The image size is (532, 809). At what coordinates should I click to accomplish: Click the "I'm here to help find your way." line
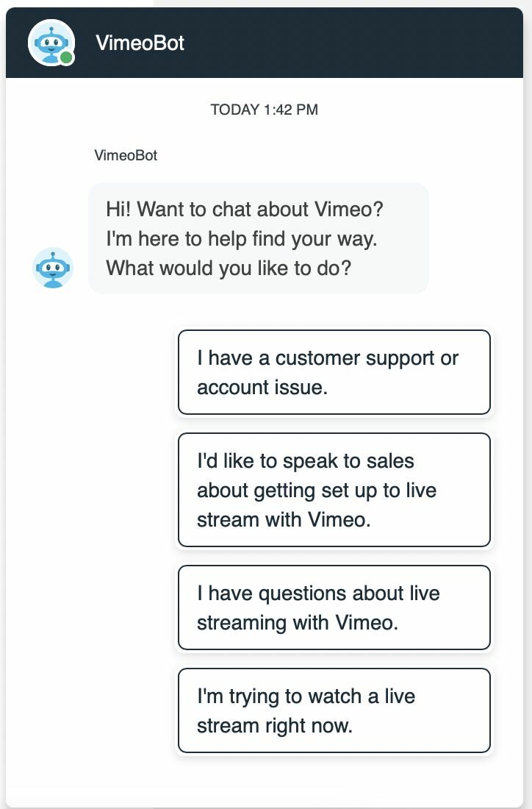click(242, 238)
